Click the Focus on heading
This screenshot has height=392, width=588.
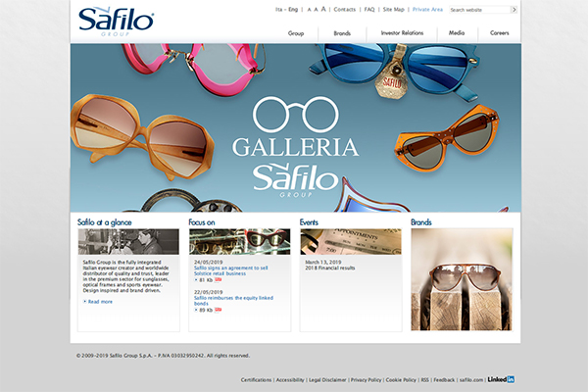201,222
